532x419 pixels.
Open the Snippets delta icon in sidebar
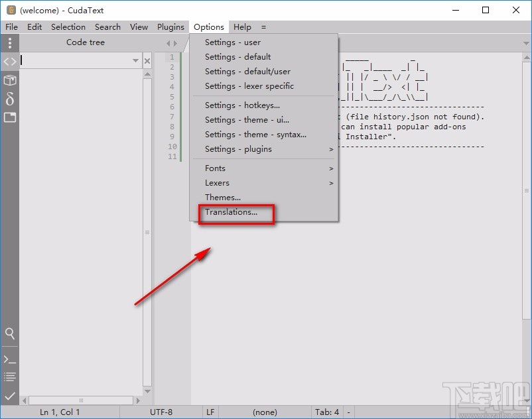[10, 99]
